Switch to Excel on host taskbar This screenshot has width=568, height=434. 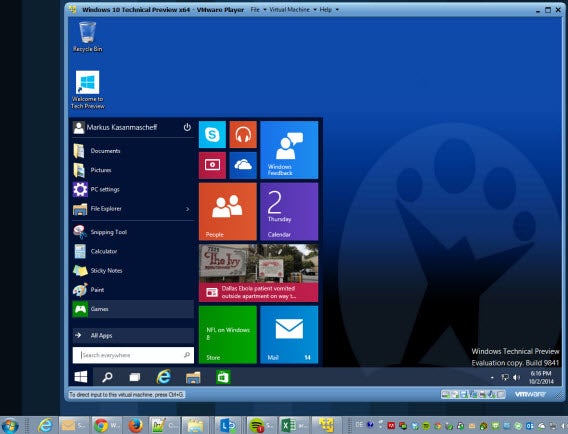coord(294,425)
